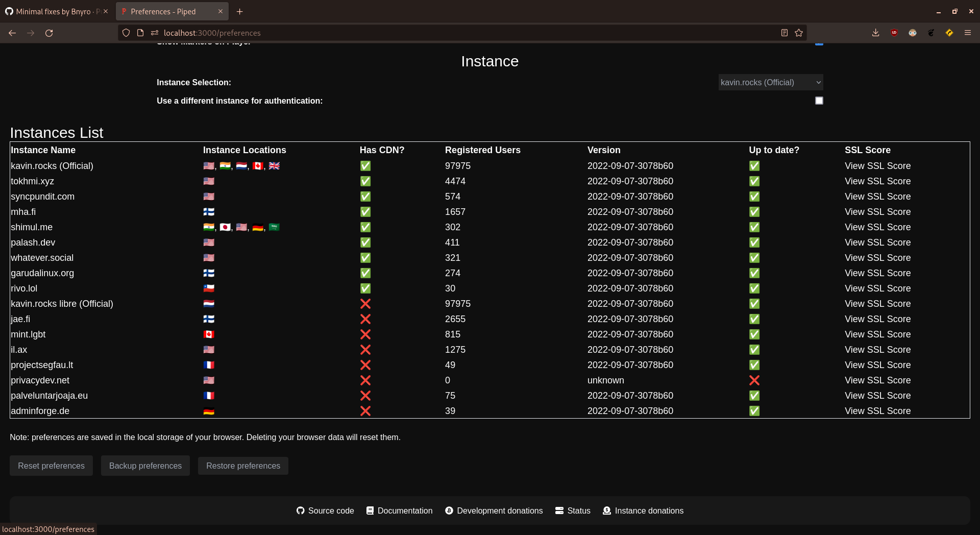This screenshot has width=980, height=535.
Task: Open the application hamburger menu
Action: 967,33
